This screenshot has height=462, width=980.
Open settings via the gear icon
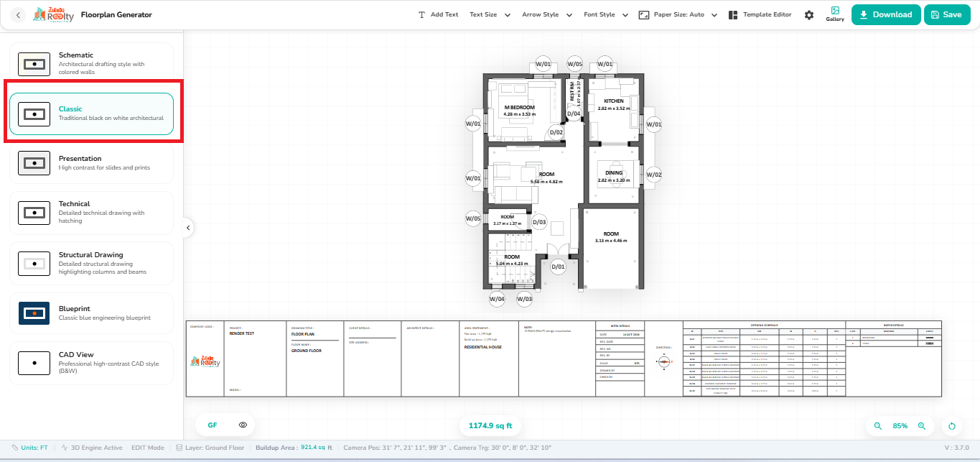point(809,15)
